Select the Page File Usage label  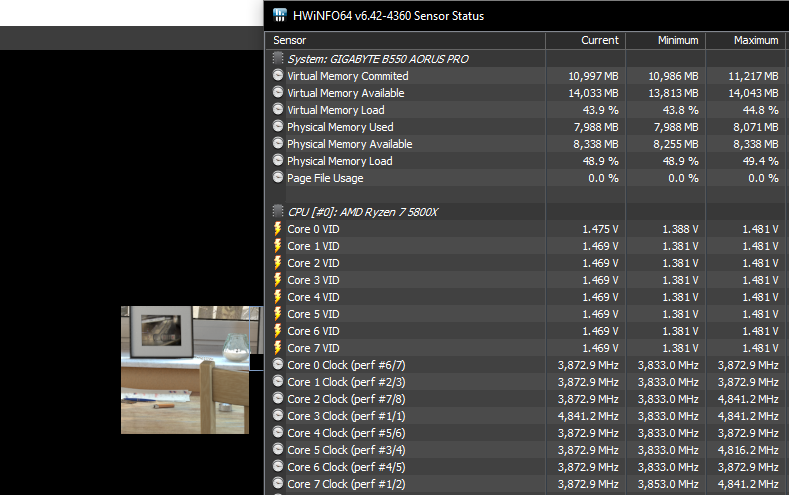coord(325,179)
